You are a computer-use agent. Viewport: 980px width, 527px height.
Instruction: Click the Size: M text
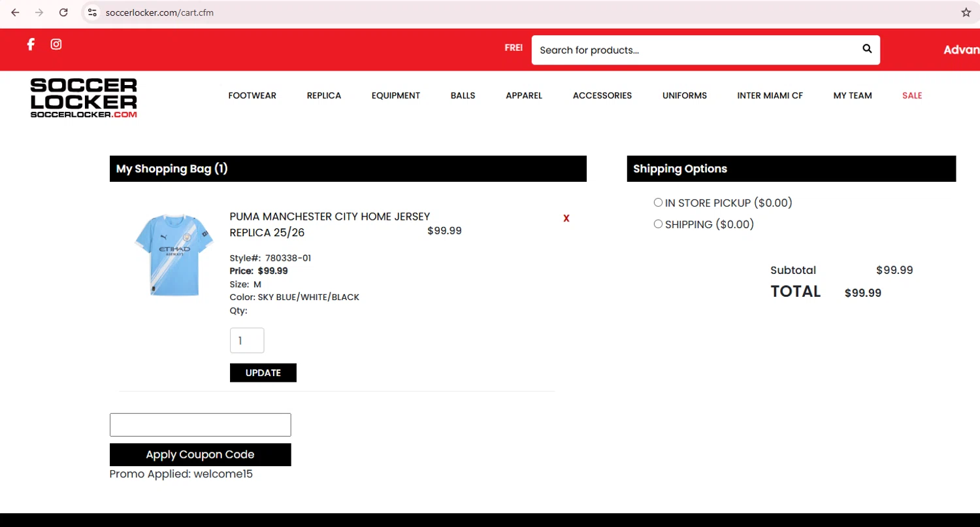[246, 284]
